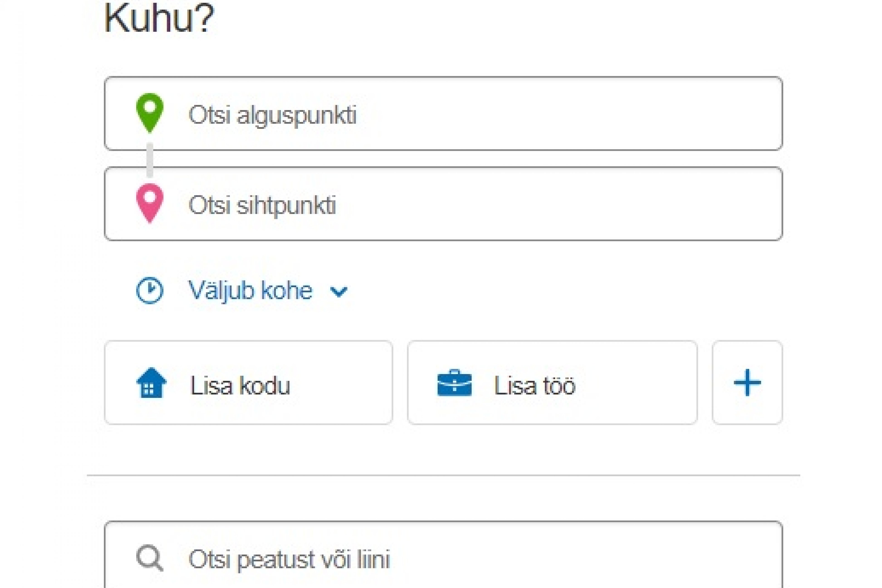Click the clock icon beside Väljub kohe
Image resolution: width=882 pixels, height=588 pixels.
(x=150, y=290)
